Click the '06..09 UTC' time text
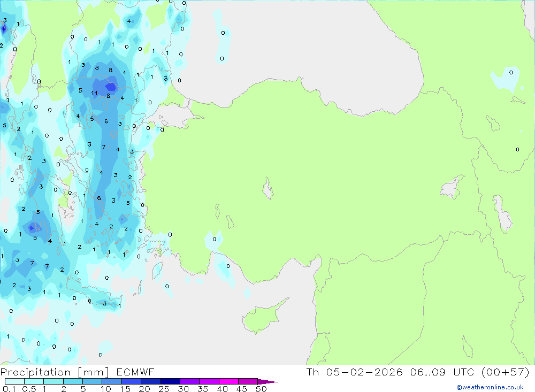 442,372
